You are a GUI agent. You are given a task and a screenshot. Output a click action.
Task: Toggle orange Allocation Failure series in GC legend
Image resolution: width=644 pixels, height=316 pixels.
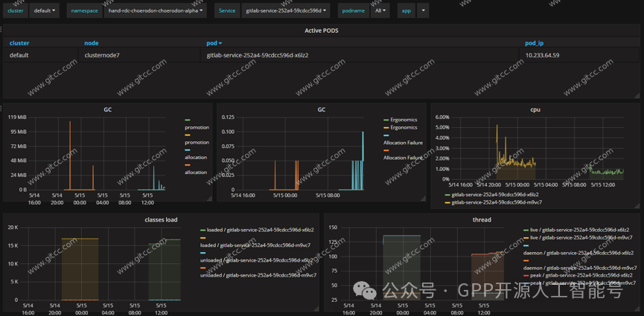[x=403, y=158]
